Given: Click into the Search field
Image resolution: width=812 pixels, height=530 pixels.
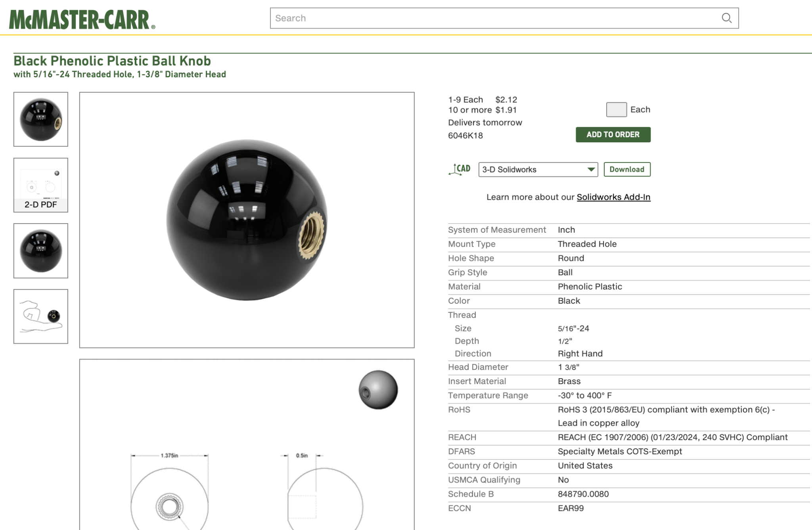Looking at the screenshot, I should coord(496,18).
